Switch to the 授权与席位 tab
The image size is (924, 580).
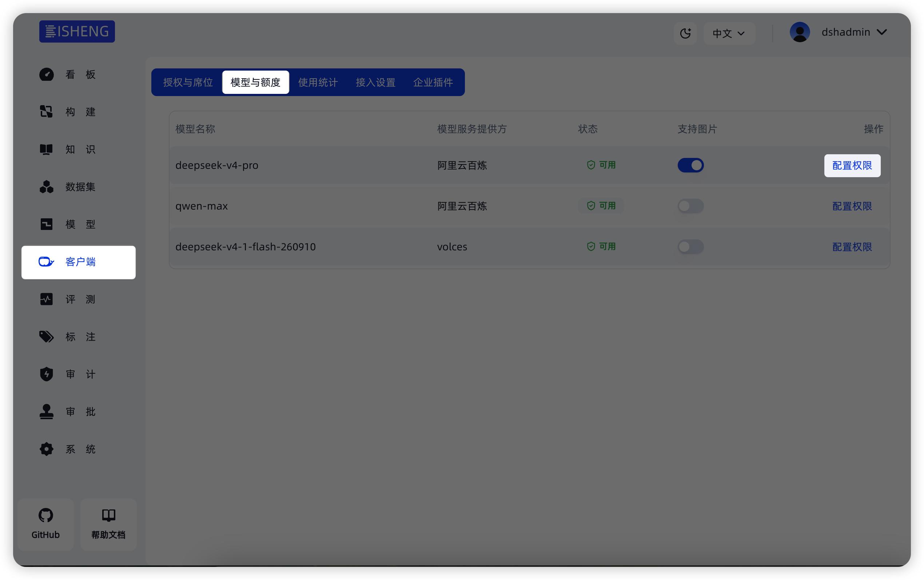point(188,83)
